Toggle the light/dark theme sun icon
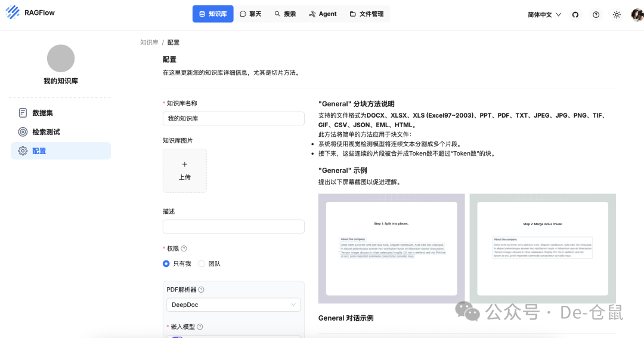Viewport: 644px width, 338px height. coord(617,14)
